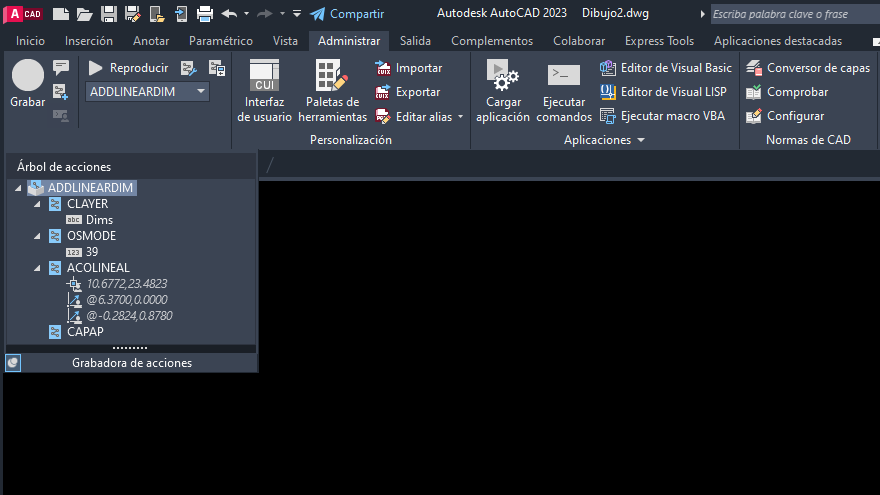Click the Comprobar standards button
Viewport: 880px width, 495px height.
coord(787,92)
